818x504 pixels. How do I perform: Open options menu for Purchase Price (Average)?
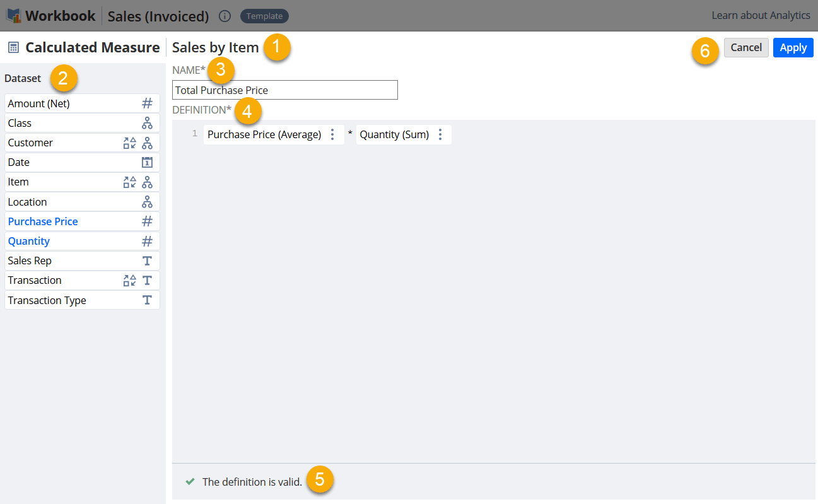coord(332,134)
